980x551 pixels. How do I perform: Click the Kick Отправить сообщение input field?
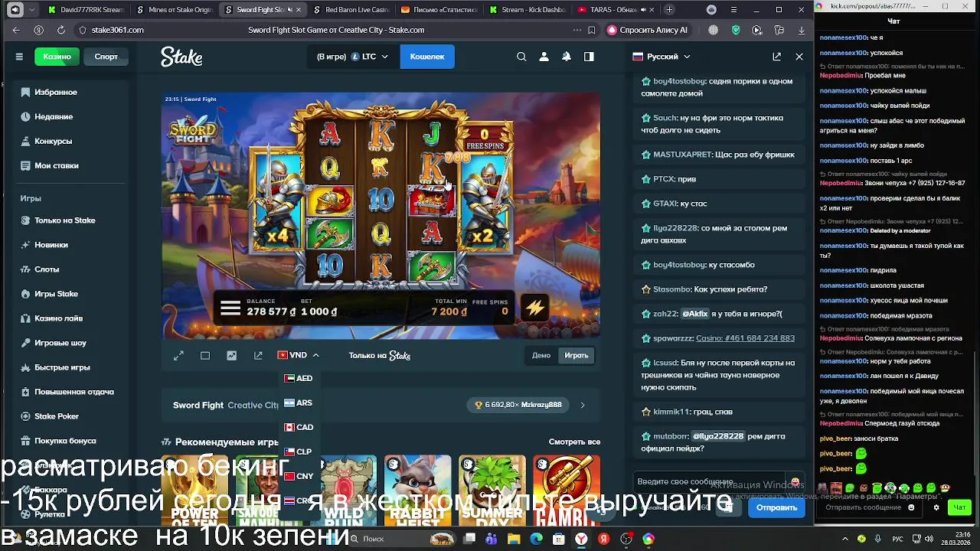click(x=871, y=507)
